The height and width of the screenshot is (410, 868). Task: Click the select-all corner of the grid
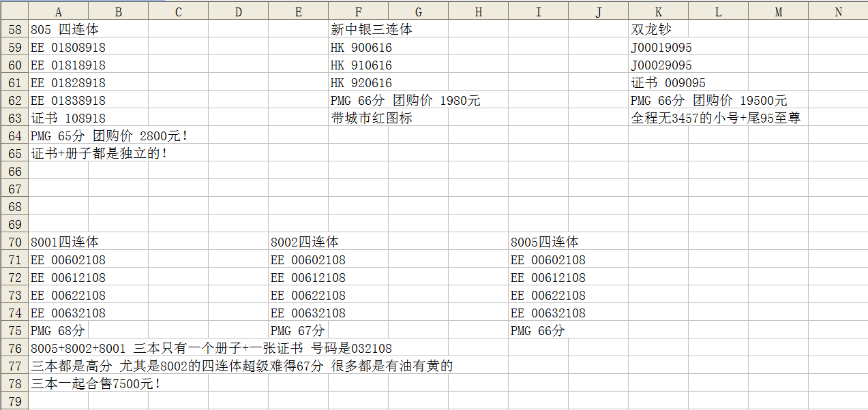(x=14, y=12)
